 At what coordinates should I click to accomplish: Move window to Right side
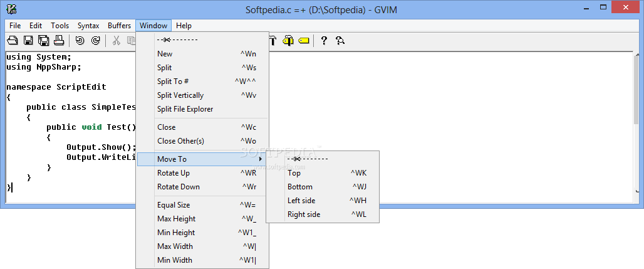pyautogui.click(x=323, y=214)
